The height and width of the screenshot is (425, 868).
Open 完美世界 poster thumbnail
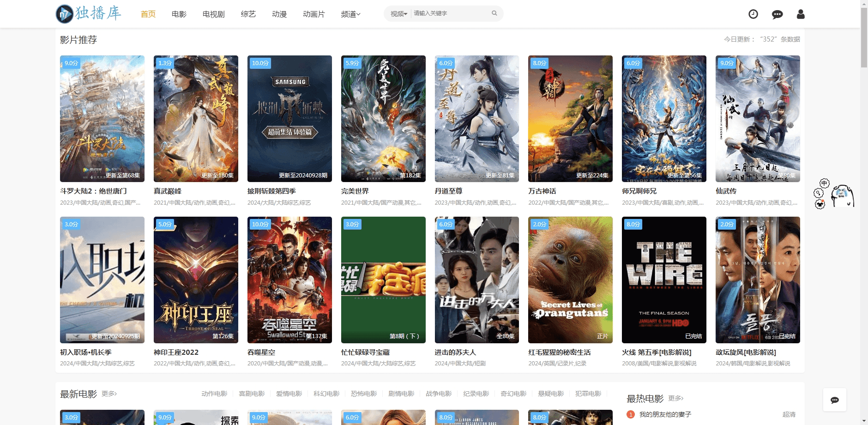383,119
